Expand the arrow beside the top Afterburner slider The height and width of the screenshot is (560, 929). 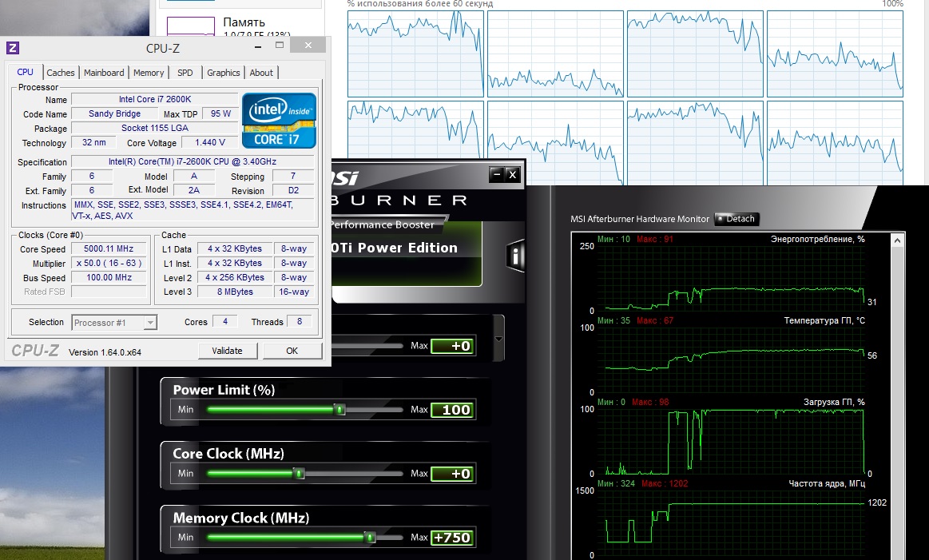[x=499, y=338]
